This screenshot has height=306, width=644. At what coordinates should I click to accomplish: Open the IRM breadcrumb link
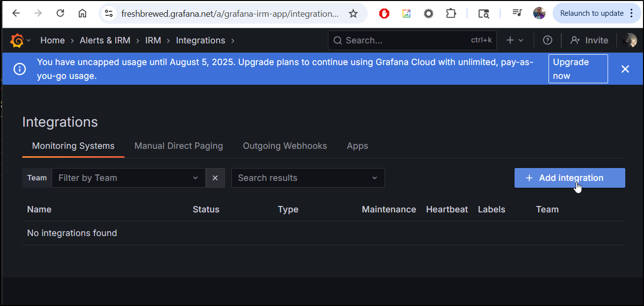(153, 40)
